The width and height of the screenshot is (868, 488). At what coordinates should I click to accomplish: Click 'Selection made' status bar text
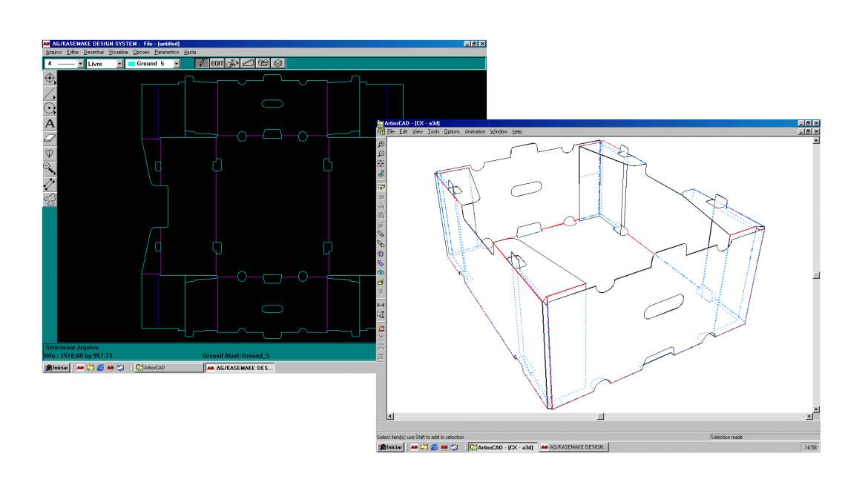pyautogui.click(x=727, y=437)
